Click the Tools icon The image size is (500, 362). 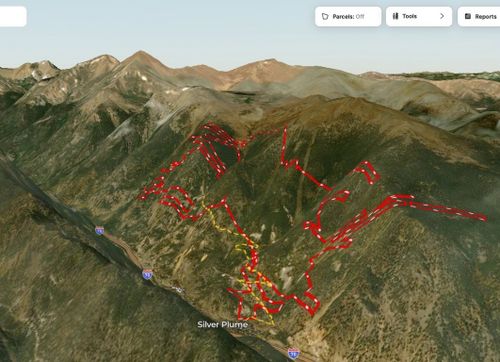395,16
